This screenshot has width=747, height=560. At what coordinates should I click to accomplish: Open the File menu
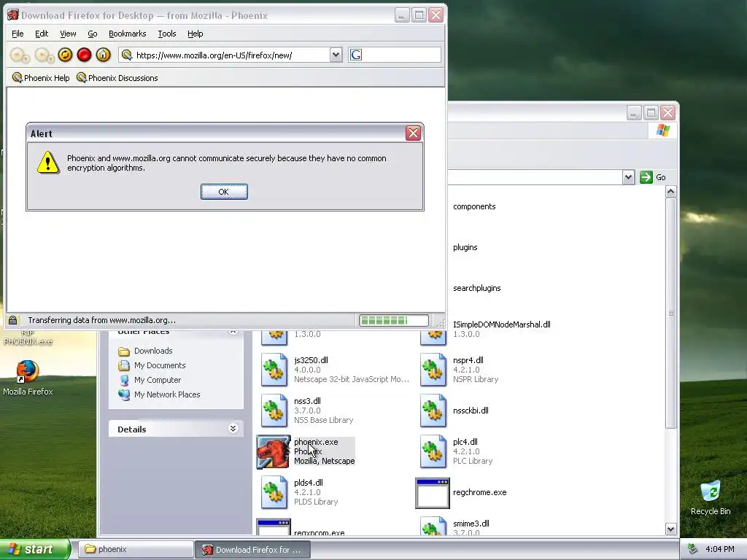tap(18, 34)
